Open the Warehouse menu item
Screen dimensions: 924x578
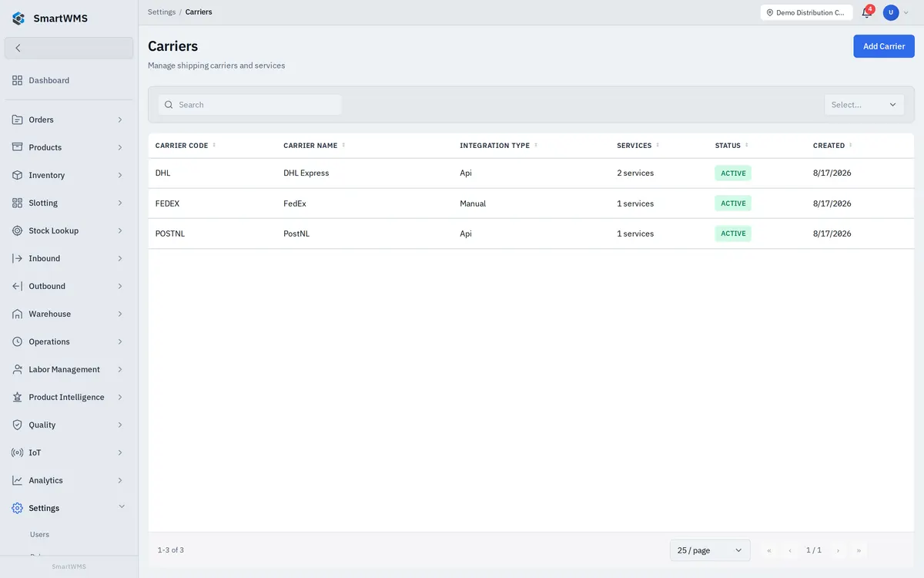click(x=69, y=314)
